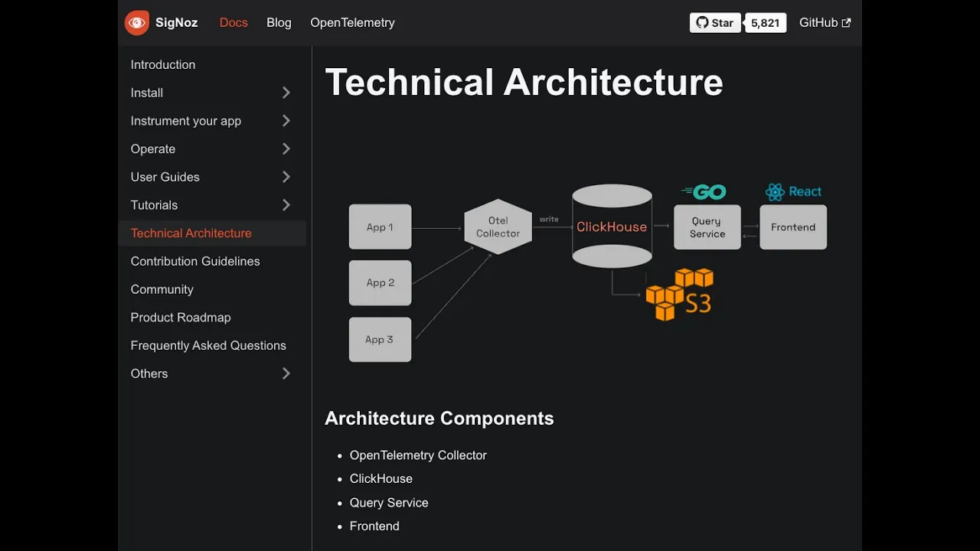The image size is (980, 551).
Task: Open the OpenTelemetry nav item
Action: [x=352, y=23]
